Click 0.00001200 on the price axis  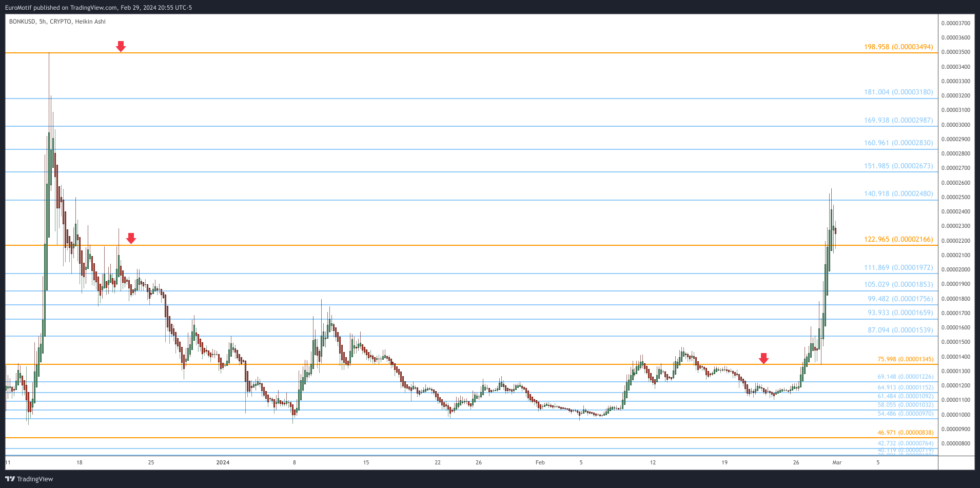tap(956, 385)
